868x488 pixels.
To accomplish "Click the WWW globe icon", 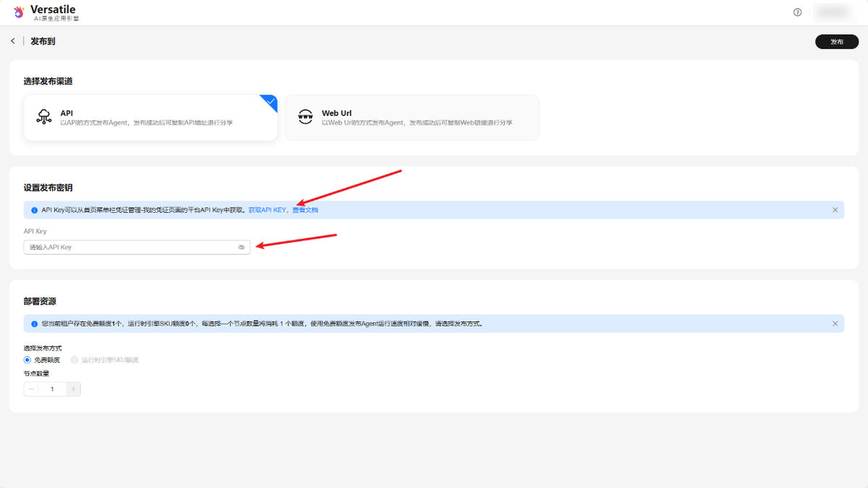I will [306, 117].
